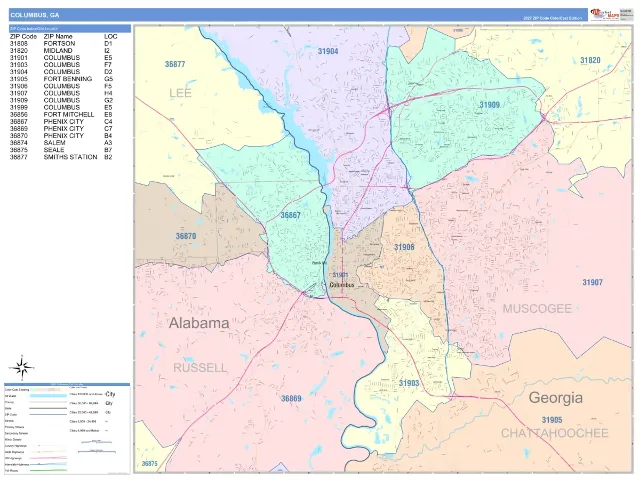Click the RUSSELL county label
Screen dimensions: 640x480
point(200,368)
